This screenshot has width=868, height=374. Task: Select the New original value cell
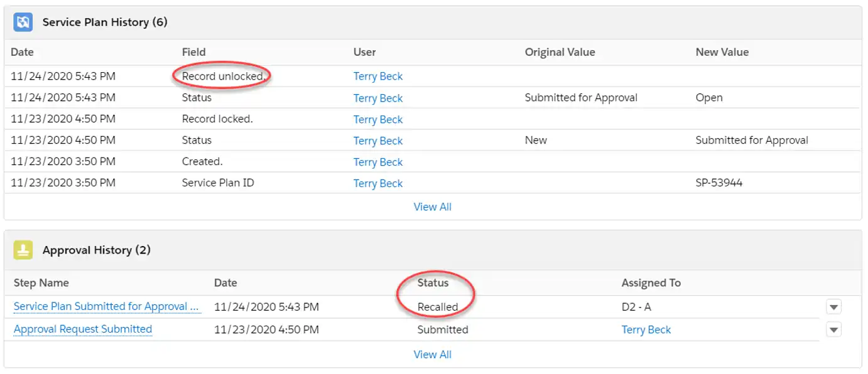coord(536,141)
